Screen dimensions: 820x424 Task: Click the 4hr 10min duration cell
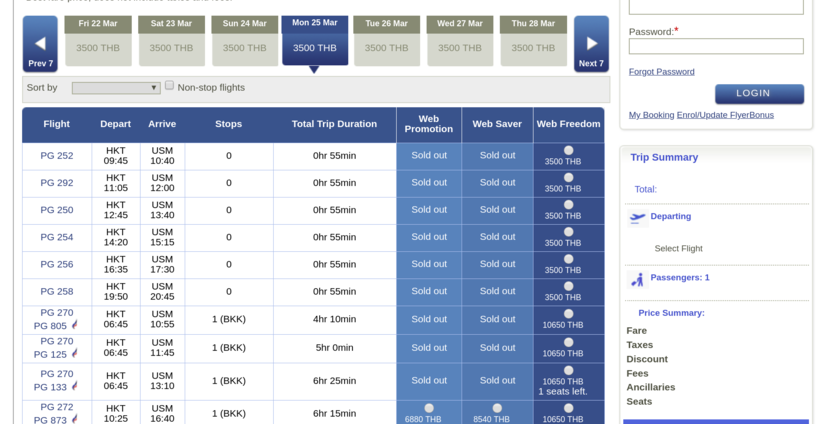point(334,319)
